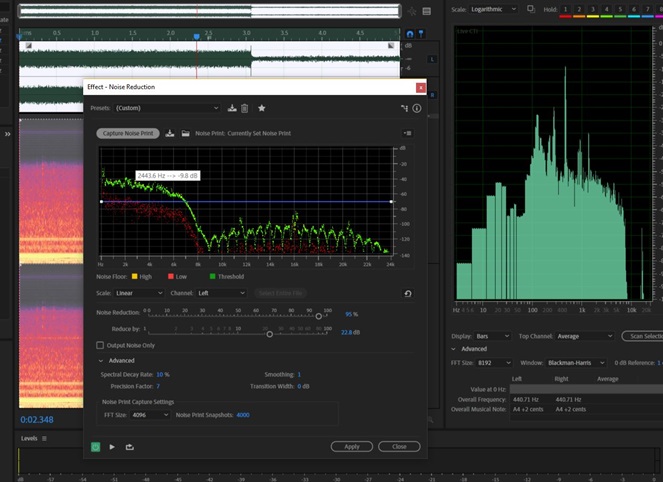Viewport: 663px width, 482px height.
Task: Open the Channel Left dropdown
Action: [221, 293]
